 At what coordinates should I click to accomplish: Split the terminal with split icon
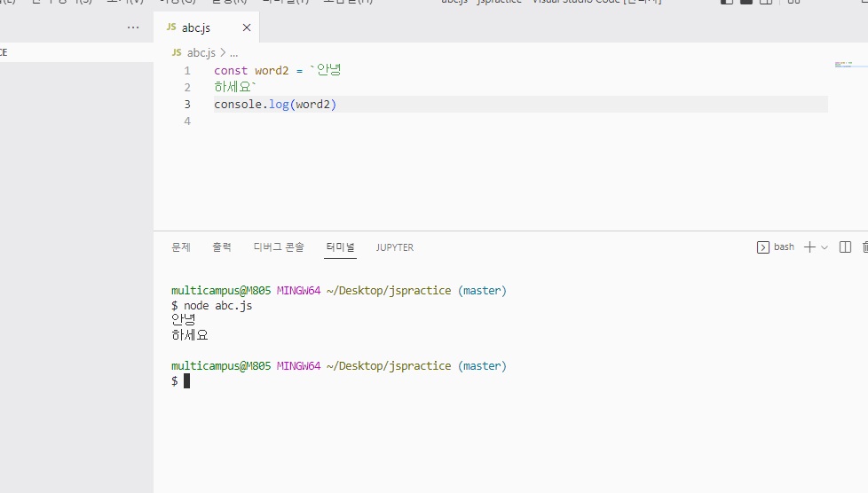(x=845, y=247)
